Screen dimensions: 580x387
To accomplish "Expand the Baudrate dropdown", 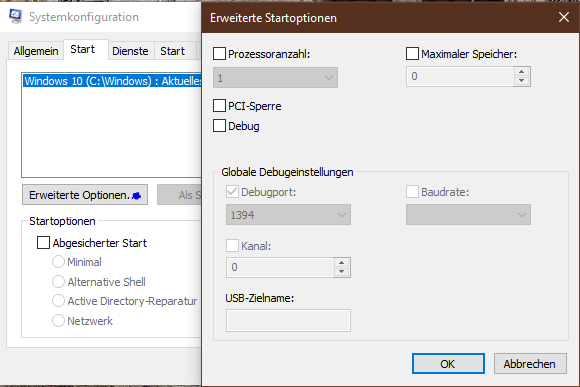I will tap(468, 215).
